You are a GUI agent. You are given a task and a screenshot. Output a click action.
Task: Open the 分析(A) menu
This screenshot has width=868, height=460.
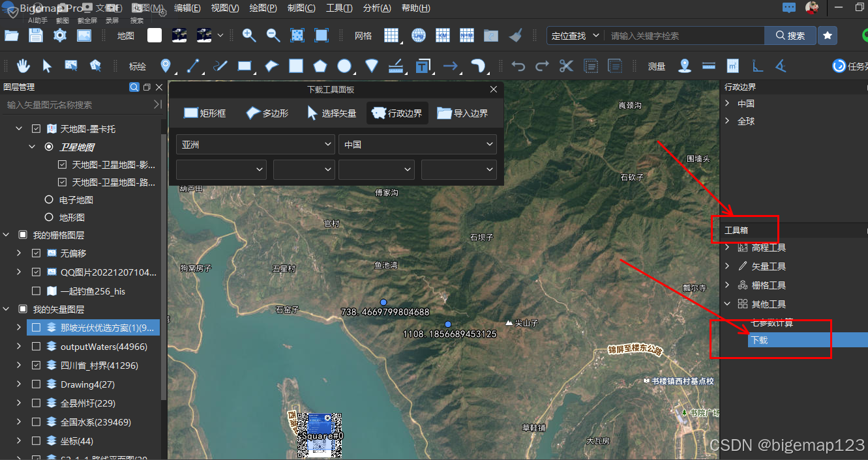click(377, 8)
